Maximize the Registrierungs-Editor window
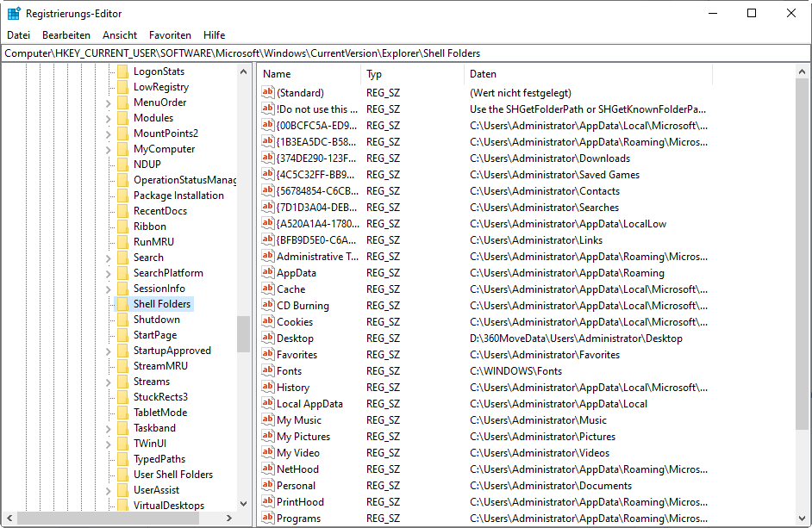The width and height of the screenshot is (812, 528). pos(752,14)
